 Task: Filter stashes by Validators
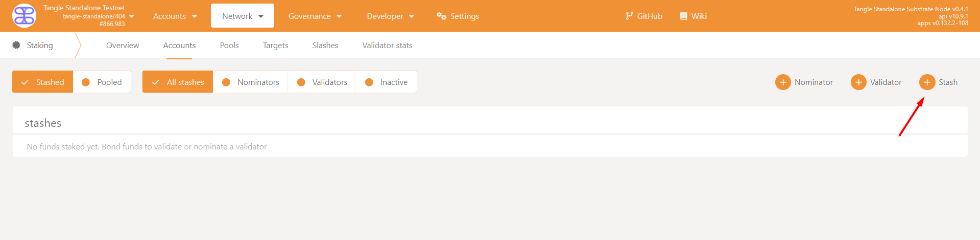322,82
